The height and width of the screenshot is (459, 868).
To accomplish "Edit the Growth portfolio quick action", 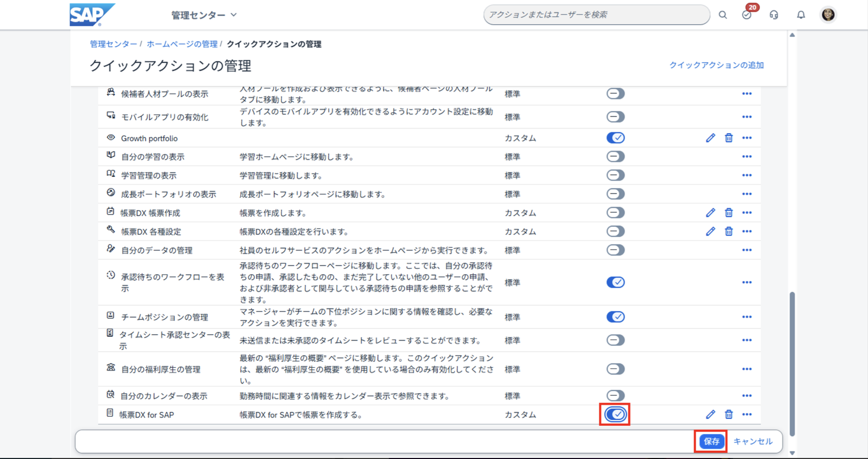I will [x=711, y=138].
